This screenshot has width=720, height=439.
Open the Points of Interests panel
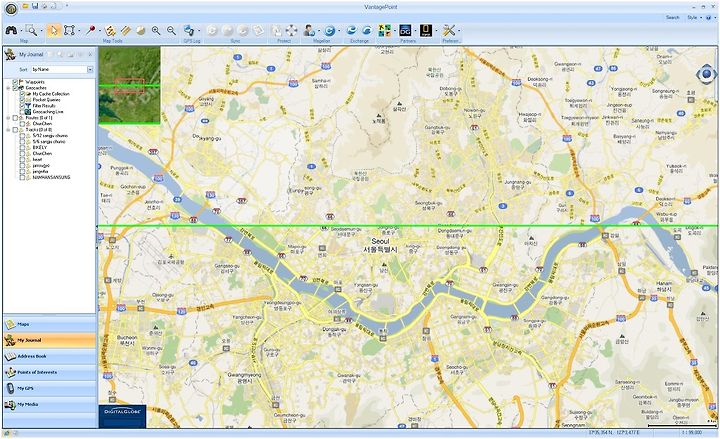pos(50,372)
